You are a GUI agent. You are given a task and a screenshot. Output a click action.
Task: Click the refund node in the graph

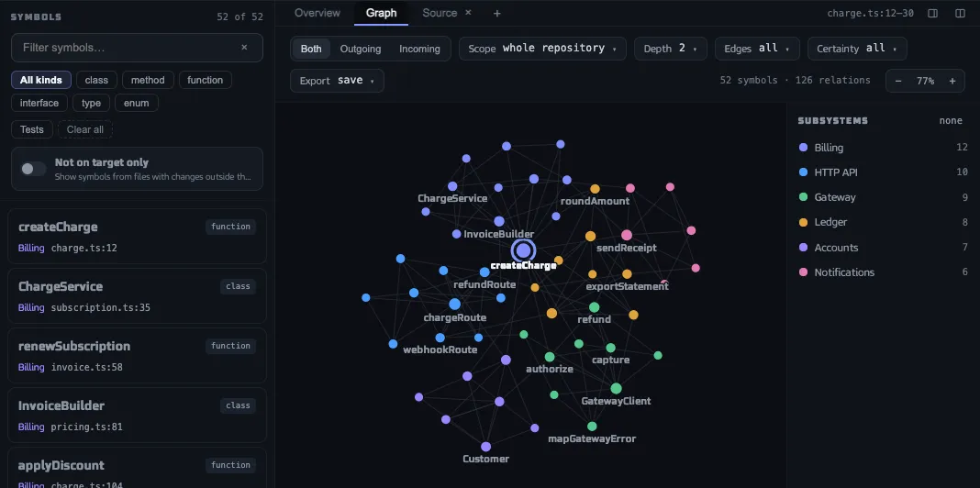[x=594, y=307]
